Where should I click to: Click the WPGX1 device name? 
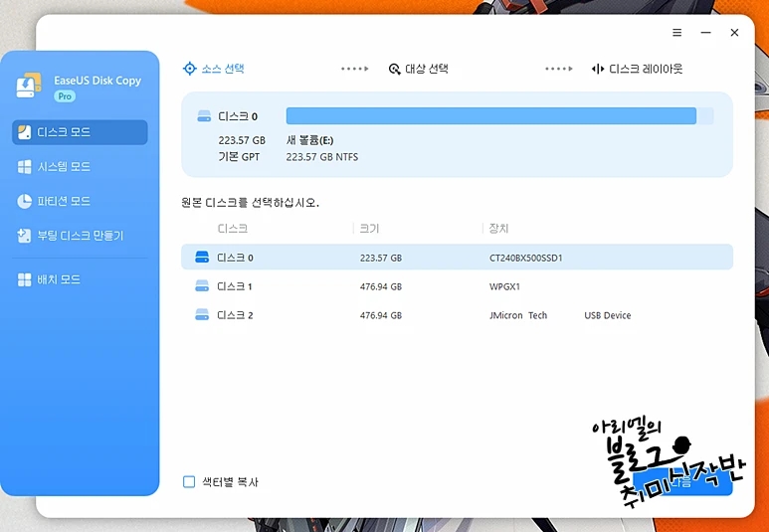504,286
